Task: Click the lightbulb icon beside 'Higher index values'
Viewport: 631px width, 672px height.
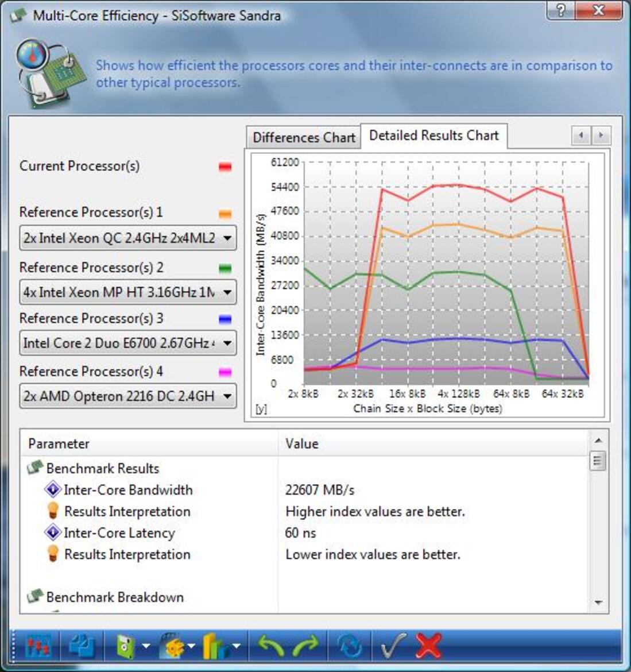Action: click(x=53, y=511)
